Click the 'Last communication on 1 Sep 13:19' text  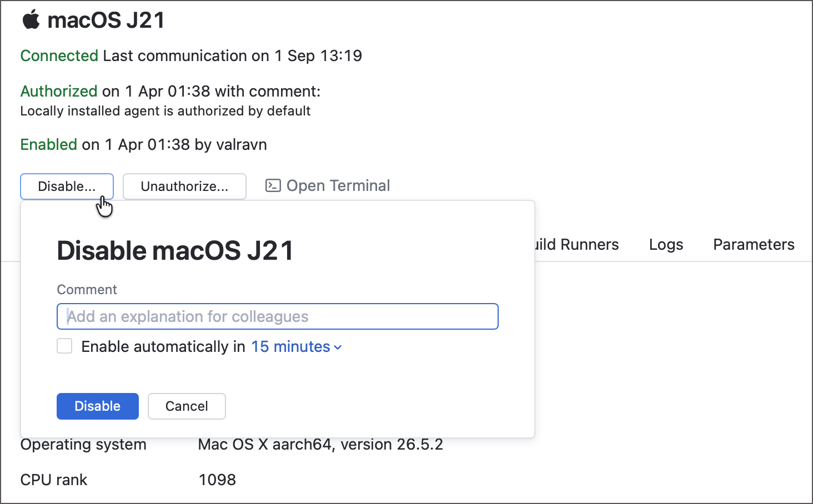233,56
